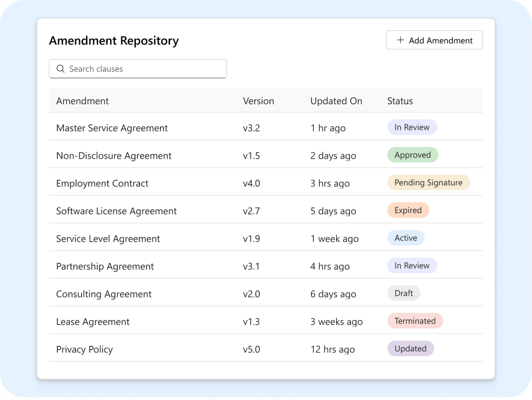This screenshot has height=400, width=532.
Task: Open the Privacy Policy row
Action: coord(266,348)
